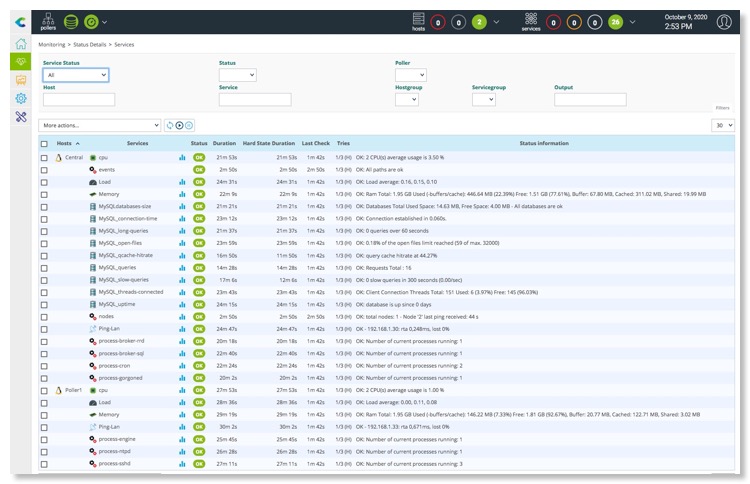Screen dimensions: 750x484
Task: Check the box for the Central cpu row
Action: [43, 158]
